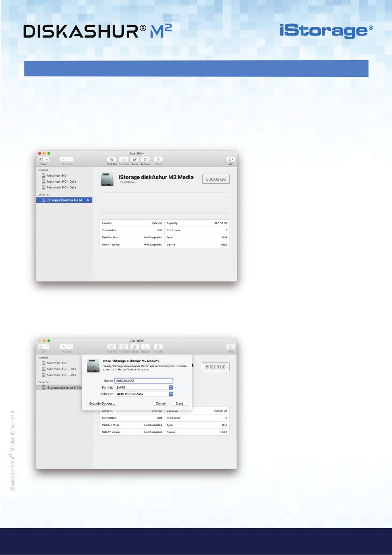Image resolution: width=392 pixels, height=555 pixels.
Task: Confirm with the Erase button in the dialog
Action: (179, 403)
